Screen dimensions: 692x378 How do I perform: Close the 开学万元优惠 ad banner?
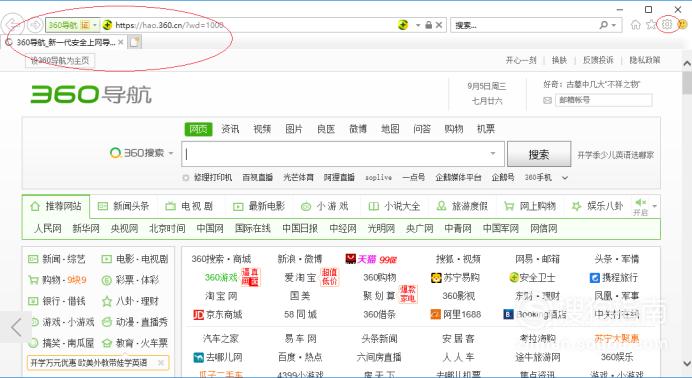[x=161, y=363]
